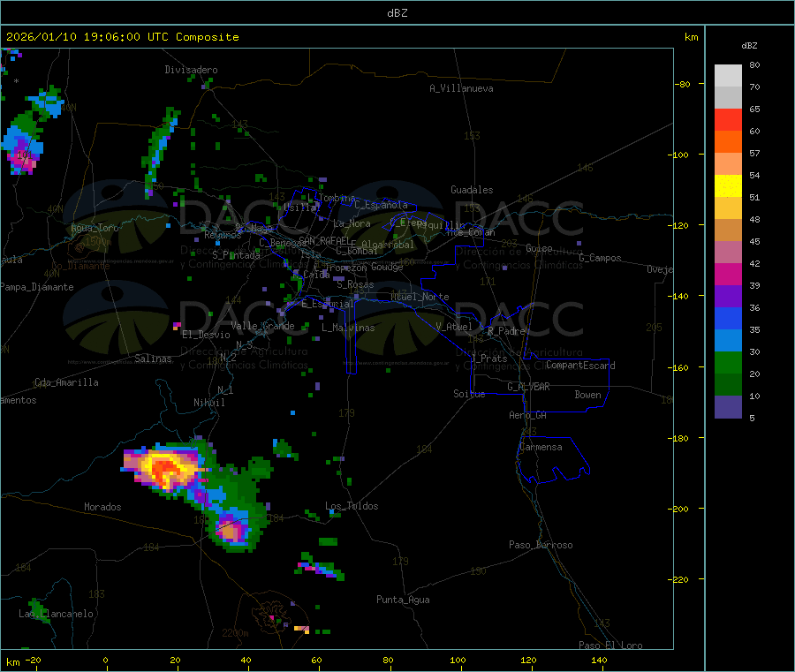Click the J_Prats label

(x=489, y=359)
